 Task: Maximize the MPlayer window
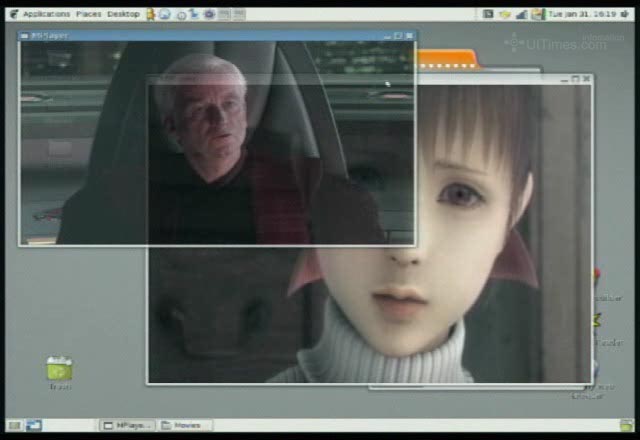point(398,36)
